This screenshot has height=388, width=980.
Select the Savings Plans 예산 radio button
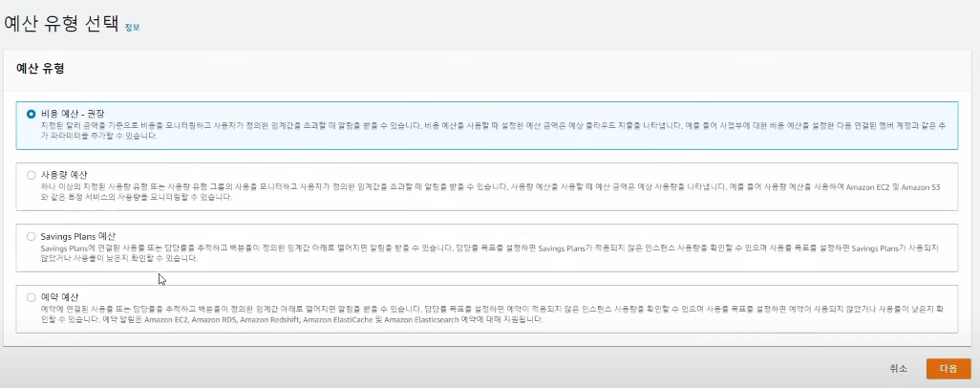coord(32,237)
